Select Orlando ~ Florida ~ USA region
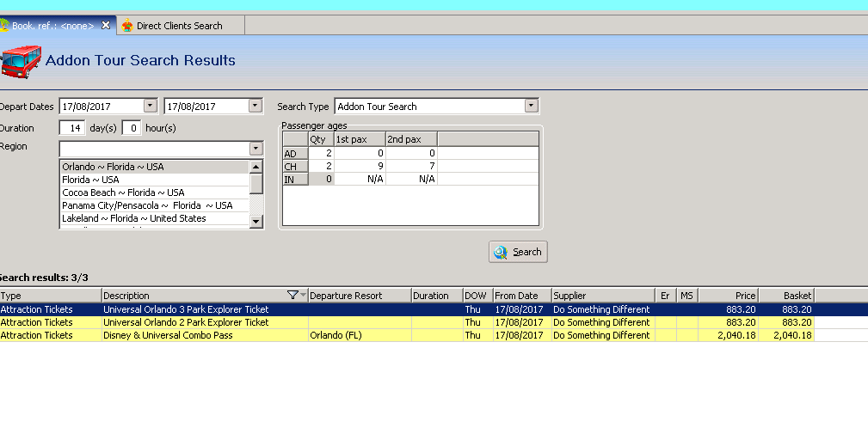 [x=155, y=167]
